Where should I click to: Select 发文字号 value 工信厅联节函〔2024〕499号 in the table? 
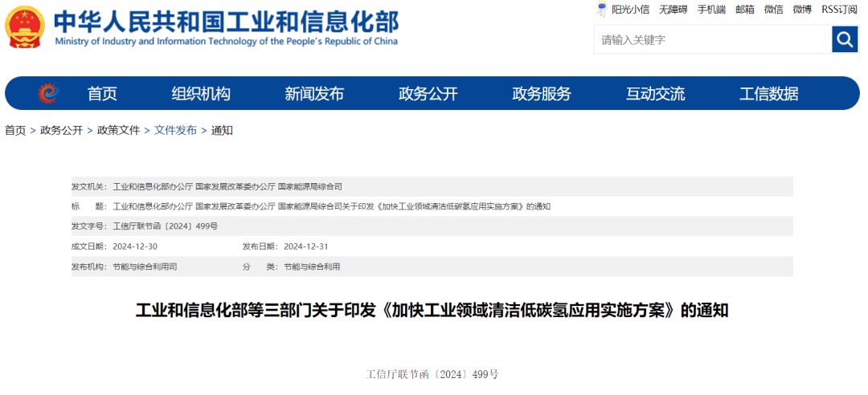click(x=166, y=226)
